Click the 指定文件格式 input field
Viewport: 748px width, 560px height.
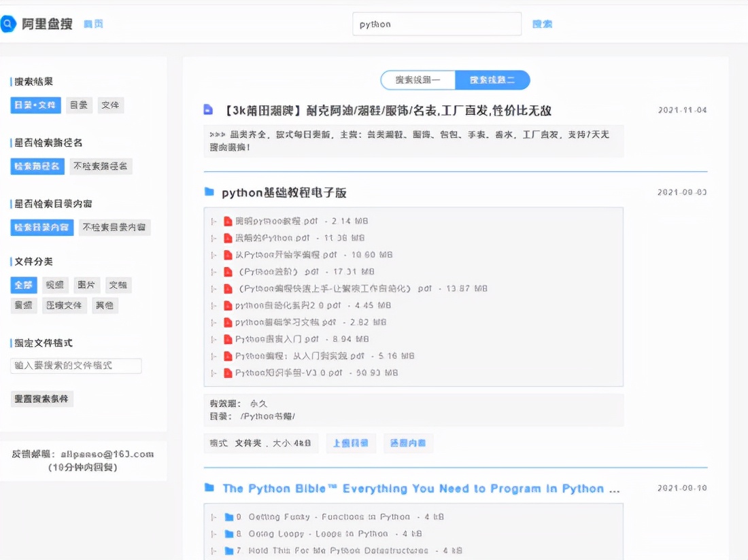pyautogui.click(x=76, y=366)
